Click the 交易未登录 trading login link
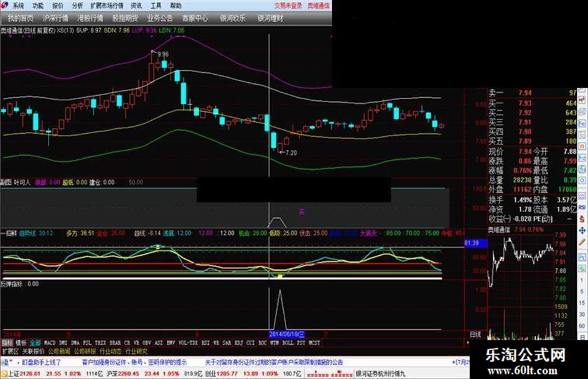588x379 pixels. [288, 6]
